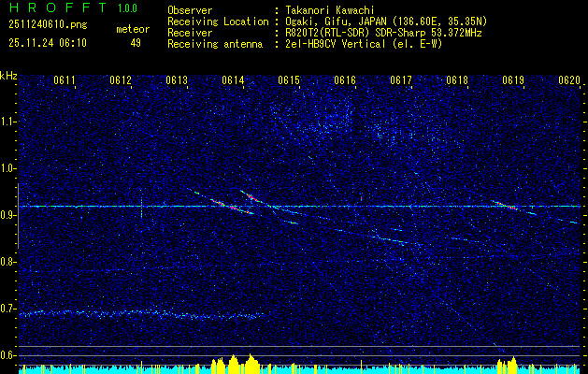The height and width of the screenshot is (374, 588).
Task: Click the 1.0 kHz frequency label
Action: pos(8,168)
